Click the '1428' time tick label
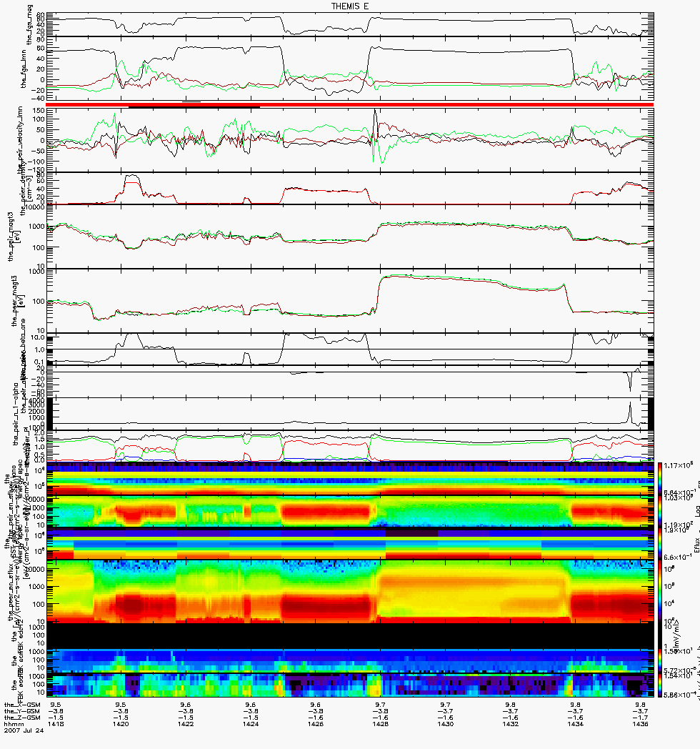 click(381, 724)
